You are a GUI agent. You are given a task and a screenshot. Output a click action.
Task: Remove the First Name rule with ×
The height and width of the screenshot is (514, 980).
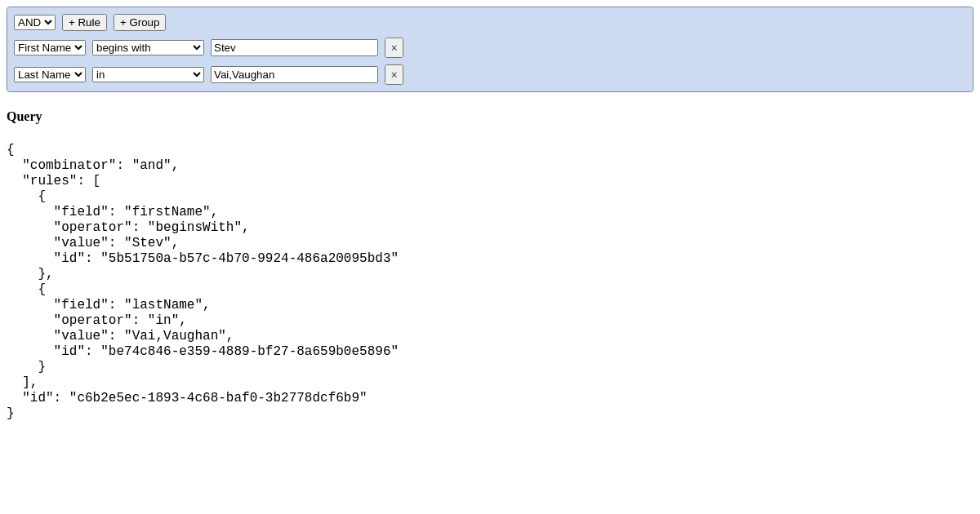(394, 48)
